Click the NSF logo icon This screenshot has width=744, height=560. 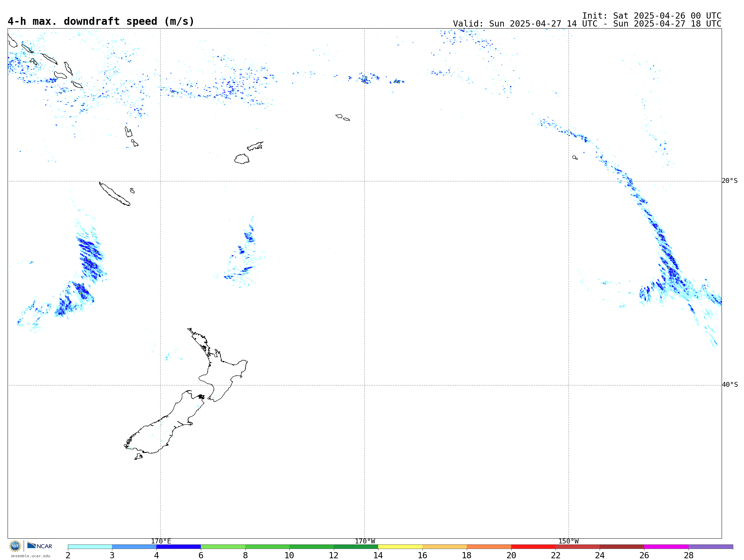click(x=15, y=546)
